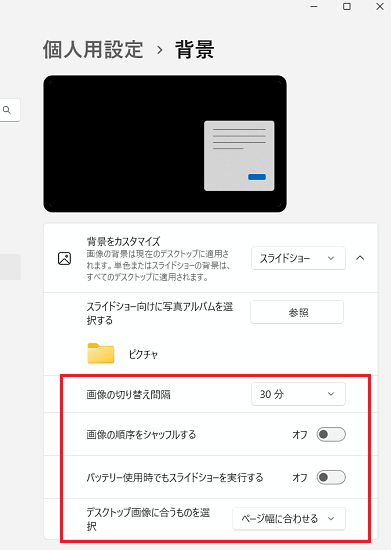391x550 pixels.
Task: Click the breadcrumb chevron after 個人用設定
Action: pyautogui.click(x=160, y=50)
